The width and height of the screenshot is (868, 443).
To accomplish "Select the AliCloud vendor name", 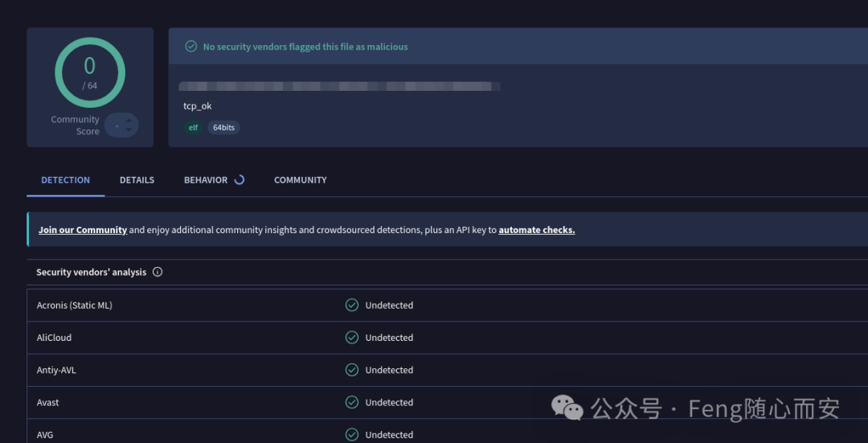I will coord(54,337).
